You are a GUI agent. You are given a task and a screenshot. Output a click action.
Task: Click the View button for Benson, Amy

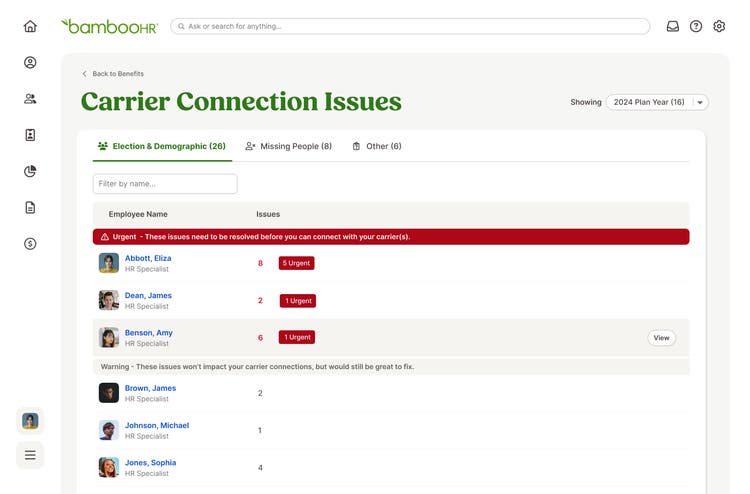pos(662,338)
